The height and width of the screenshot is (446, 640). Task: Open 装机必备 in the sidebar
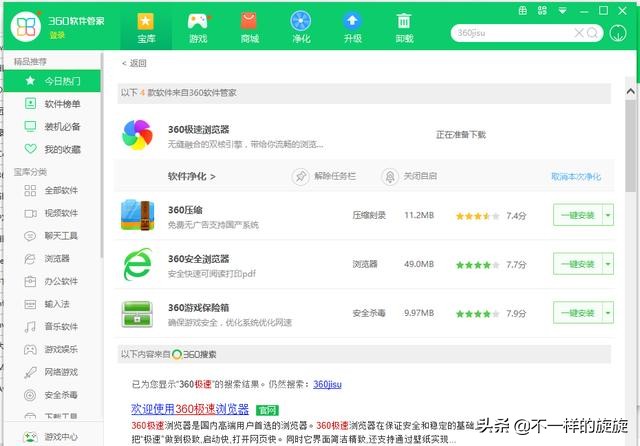pyautogui.click(x=52, y=126)
